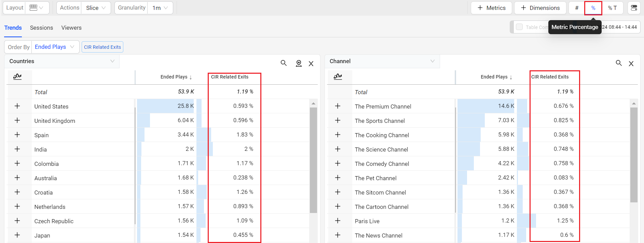Expand The Premium Channel row

click(x=338, y=106)
